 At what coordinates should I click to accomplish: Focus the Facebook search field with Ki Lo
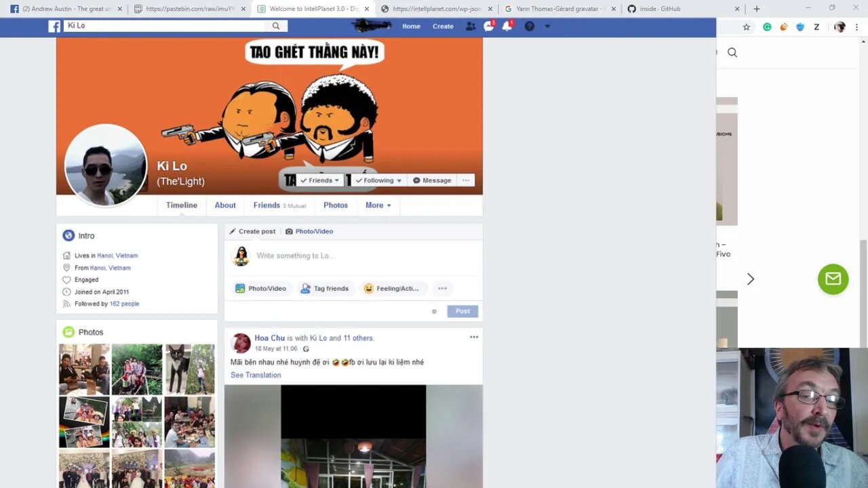click(166, 26)
